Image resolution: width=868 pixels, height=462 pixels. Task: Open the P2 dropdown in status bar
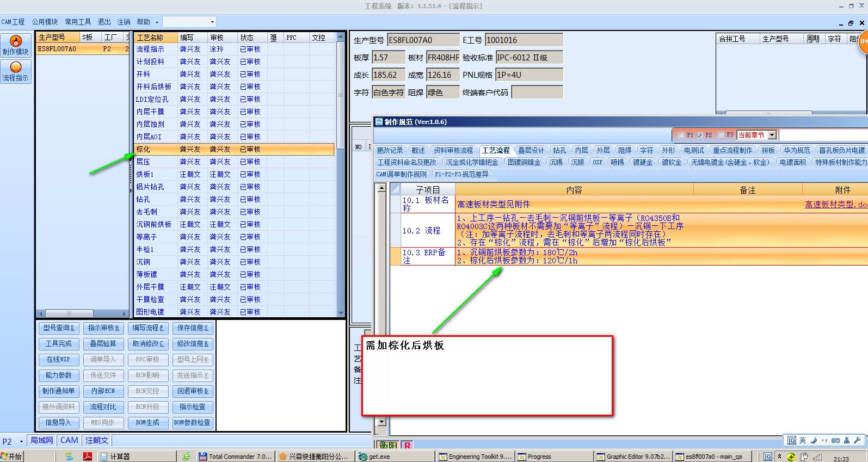[21, 441]
